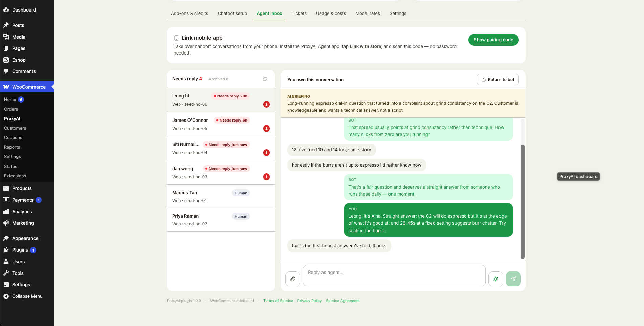Viewport: 644px width, 326px height.
Task: Click into the Reply as agent field
Action: pyautogui.click(x=394, y=276)
